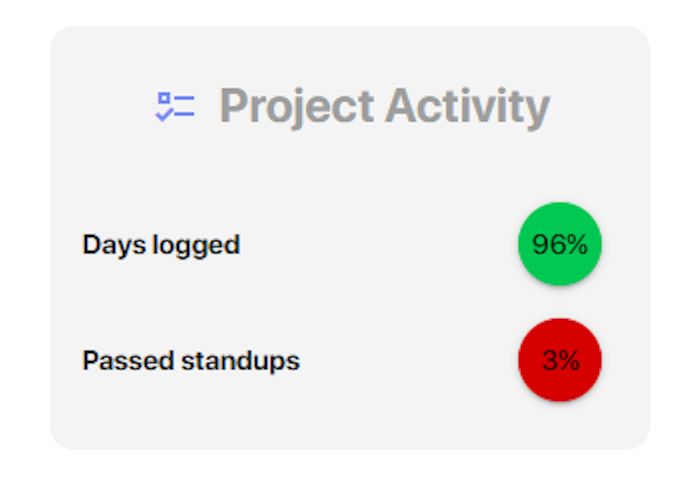Click the word logged in first row
696x490 pixels.
point(196,245)
